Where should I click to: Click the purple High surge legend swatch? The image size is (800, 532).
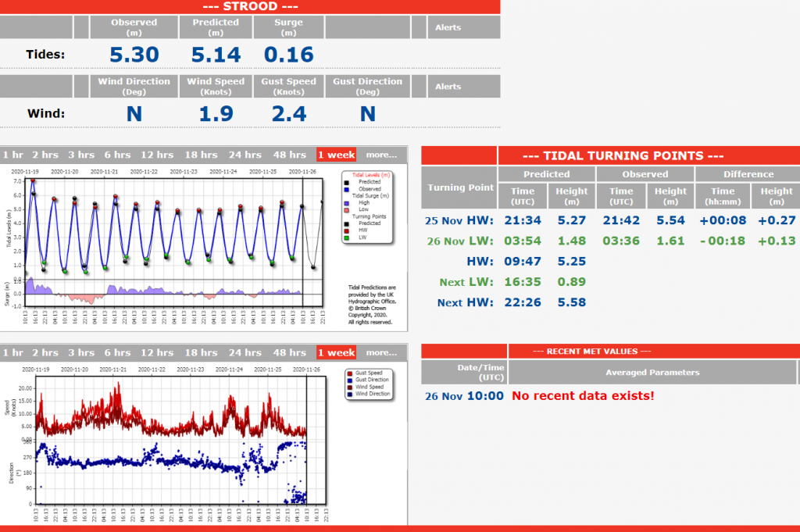(x=345, y=202)
